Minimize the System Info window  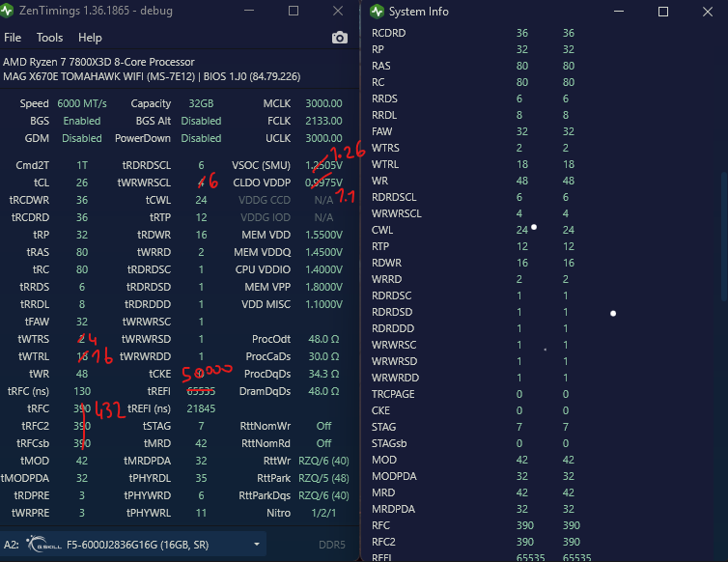[x=619, y=12]
